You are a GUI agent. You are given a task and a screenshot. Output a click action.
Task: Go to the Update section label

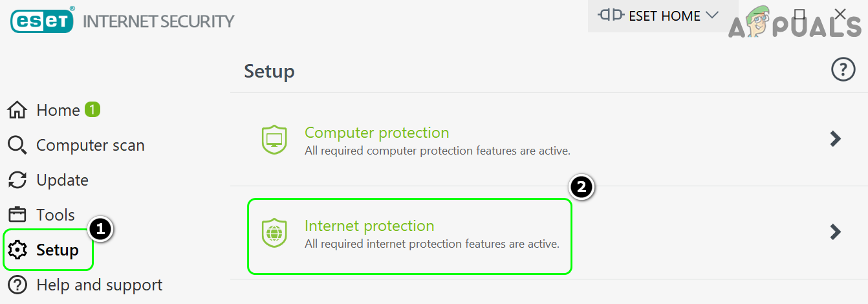click(63, 180)
